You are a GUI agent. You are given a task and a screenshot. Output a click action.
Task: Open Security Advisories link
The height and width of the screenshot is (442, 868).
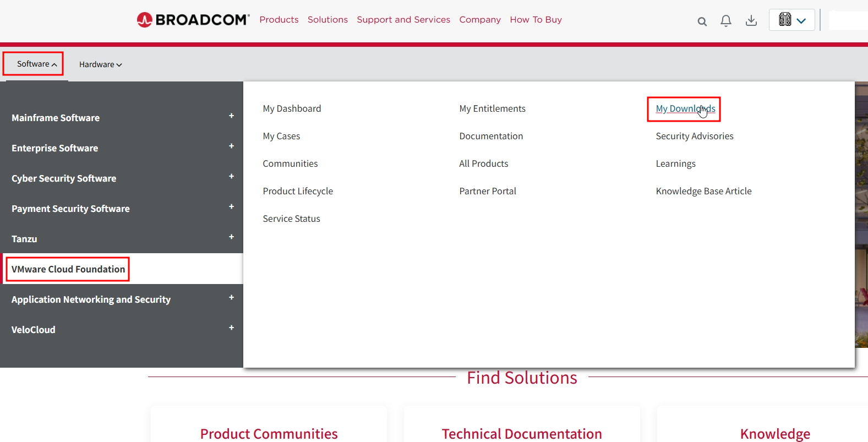point(695,136)
